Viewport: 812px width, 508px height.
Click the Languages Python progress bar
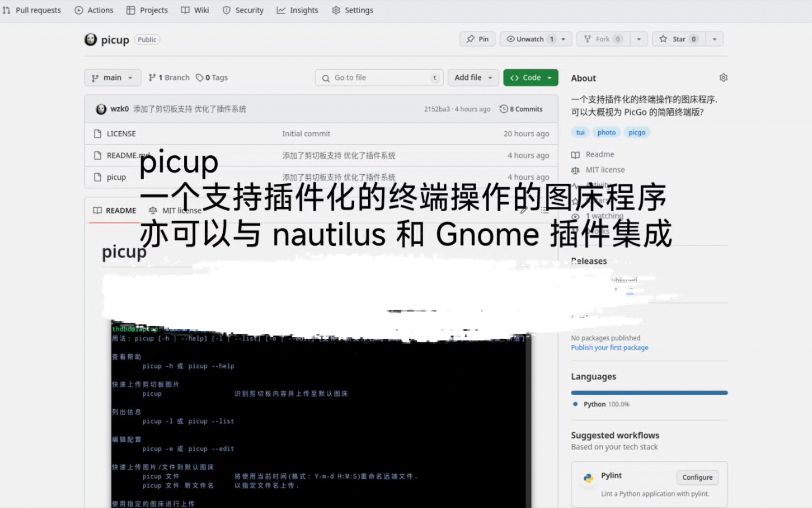pyautogui.click(x=649, y=393)
